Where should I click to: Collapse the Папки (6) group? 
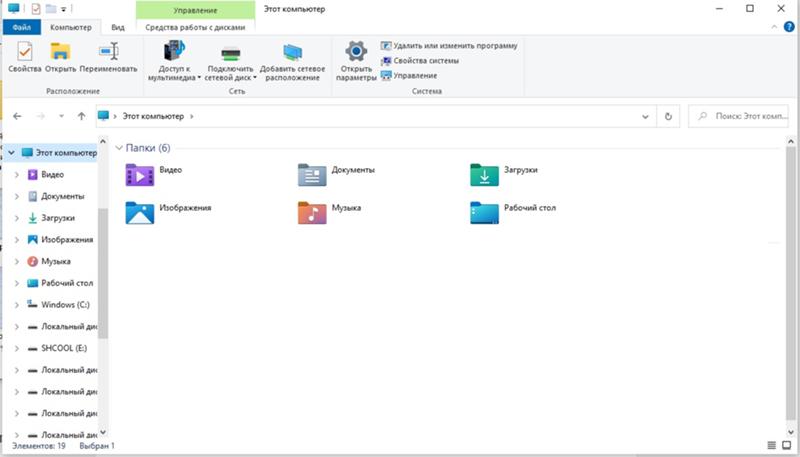click(x=119, y=148)
